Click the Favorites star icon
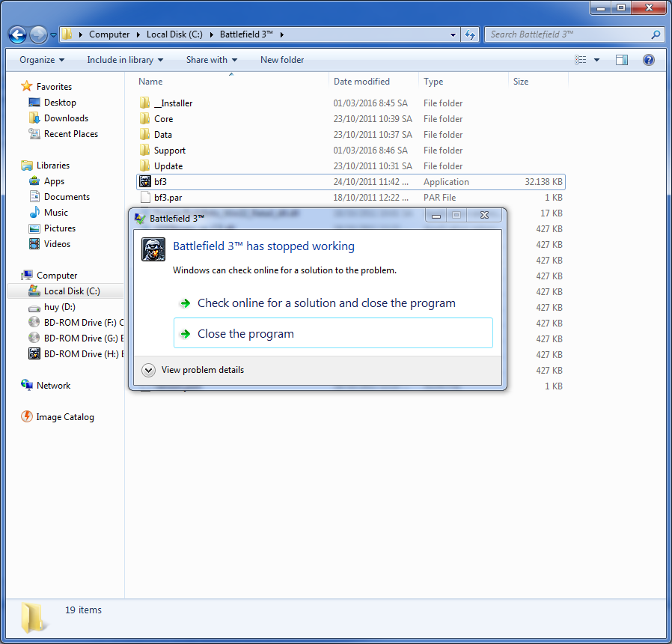Screen dimensions: 672x644 tap(27, 87)
